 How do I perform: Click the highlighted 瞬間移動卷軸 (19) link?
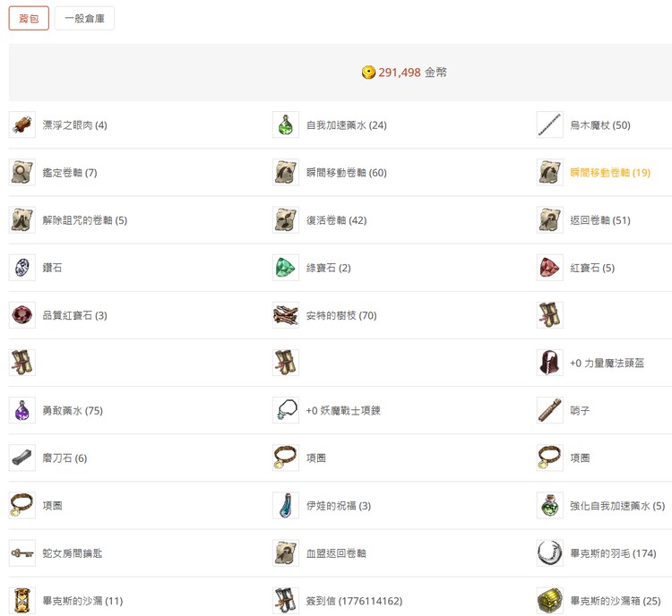coord(610,173)
